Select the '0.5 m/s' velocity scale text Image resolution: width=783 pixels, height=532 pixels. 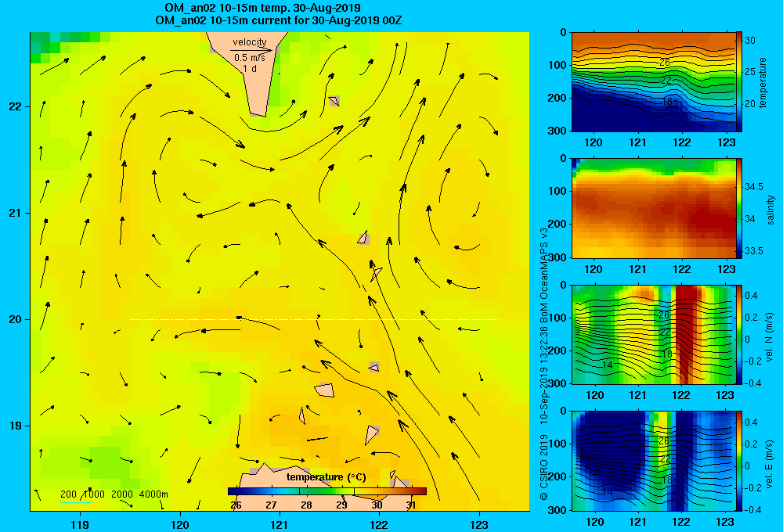(x=250, y=58)
